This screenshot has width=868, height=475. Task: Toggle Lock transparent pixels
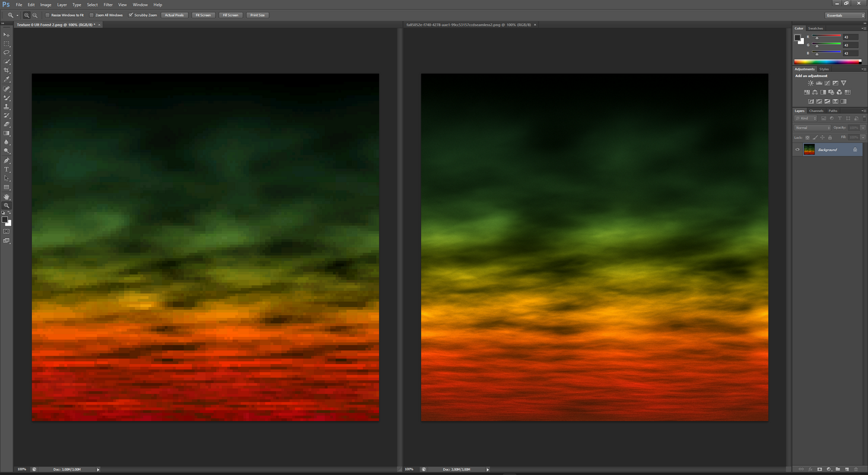coord(807,137)
